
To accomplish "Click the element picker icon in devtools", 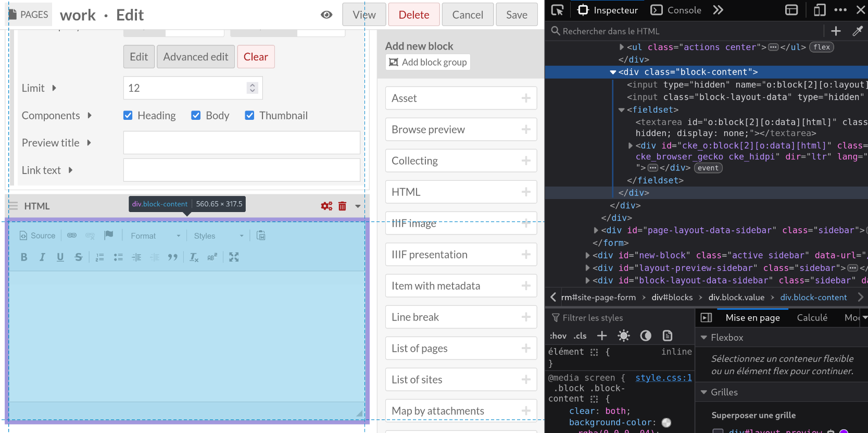I will [557, 10].
